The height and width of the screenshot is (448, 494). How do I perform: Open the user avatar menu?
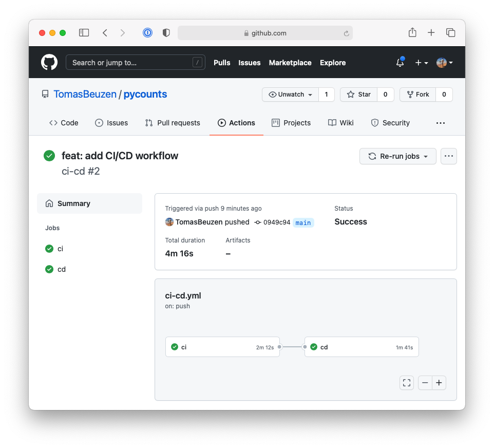(444, 63)
